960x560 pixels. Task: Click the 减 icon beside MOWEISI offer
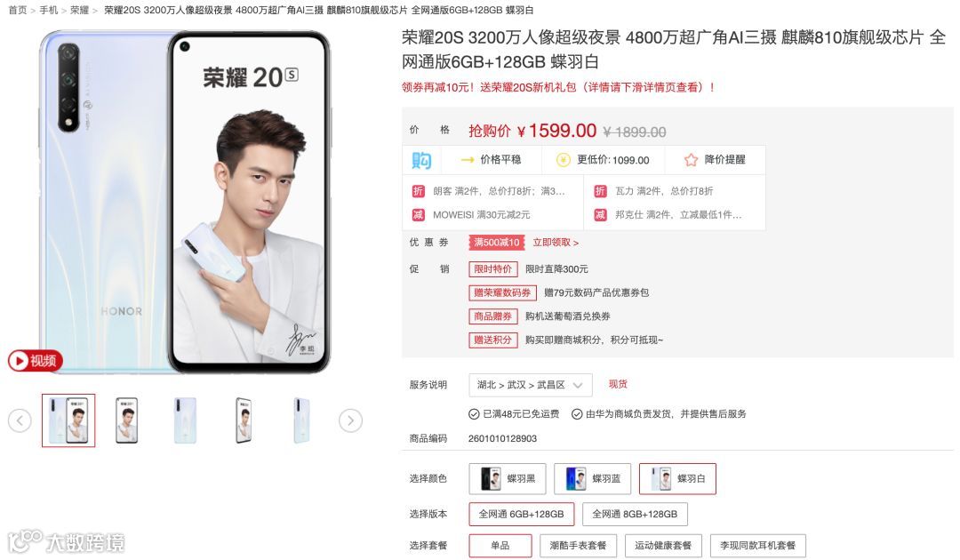coord(418,215)
